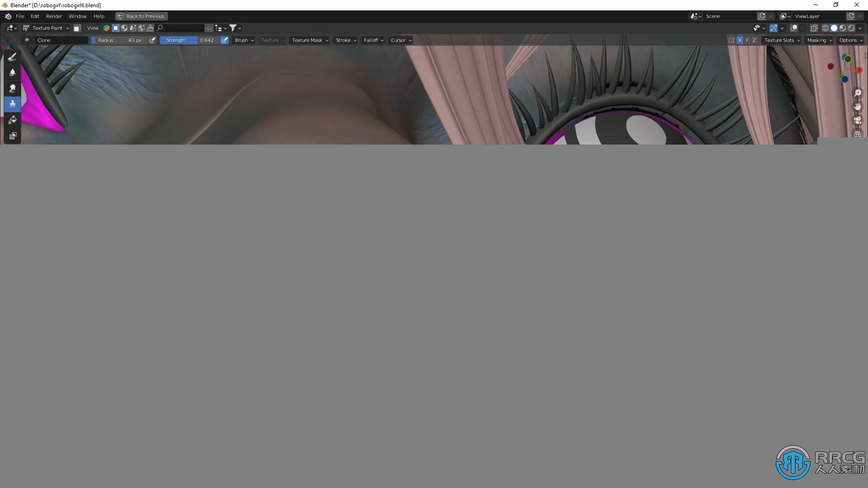Open the Masking panel
Screen dimensions: 868x488
(819, 39)
